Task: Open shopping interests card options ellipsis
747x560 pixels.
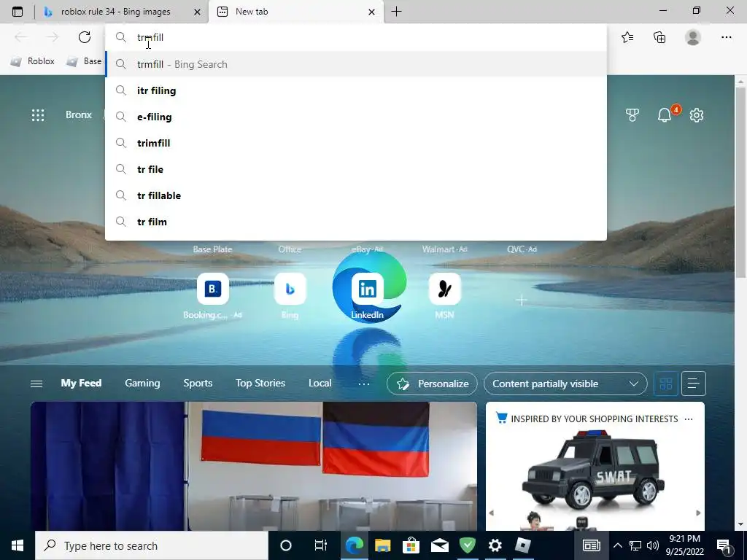Action: (x=689, y=419)
